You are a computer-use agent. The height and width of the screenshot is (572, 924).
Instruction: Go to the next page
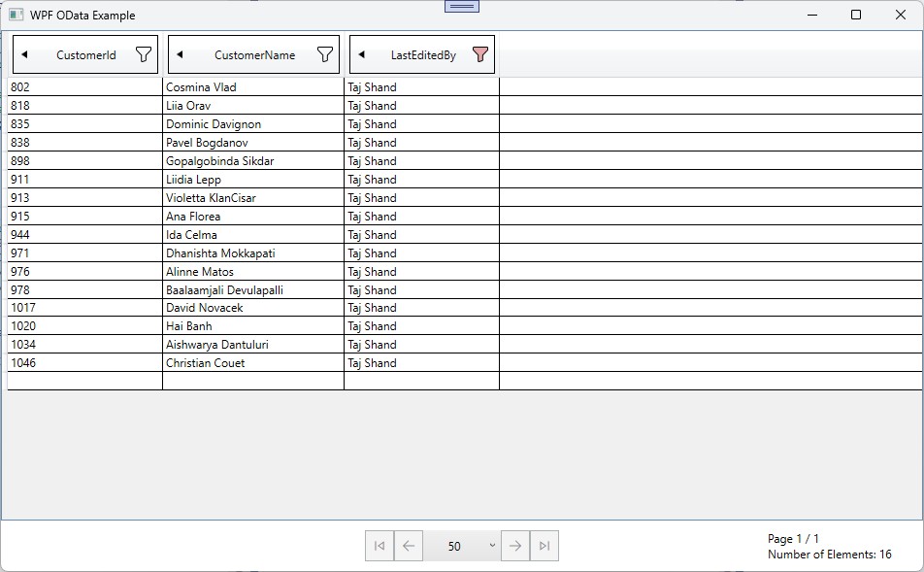click(x=515, y=546)
